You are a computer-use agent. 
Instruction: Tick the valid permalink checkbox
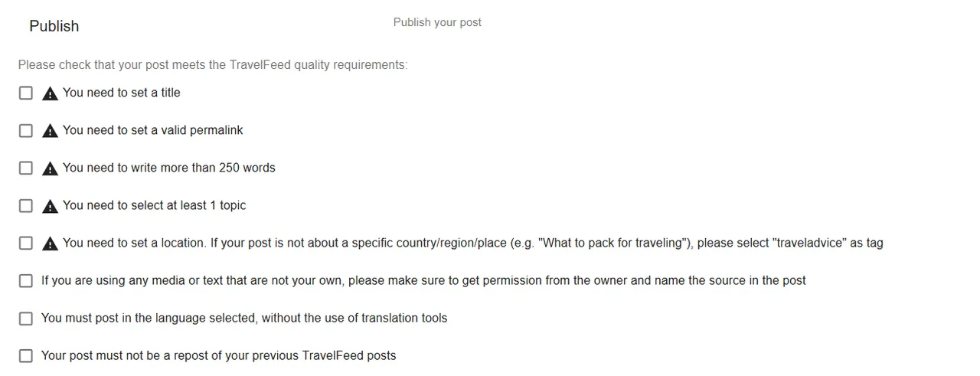(x=26, y=130)
